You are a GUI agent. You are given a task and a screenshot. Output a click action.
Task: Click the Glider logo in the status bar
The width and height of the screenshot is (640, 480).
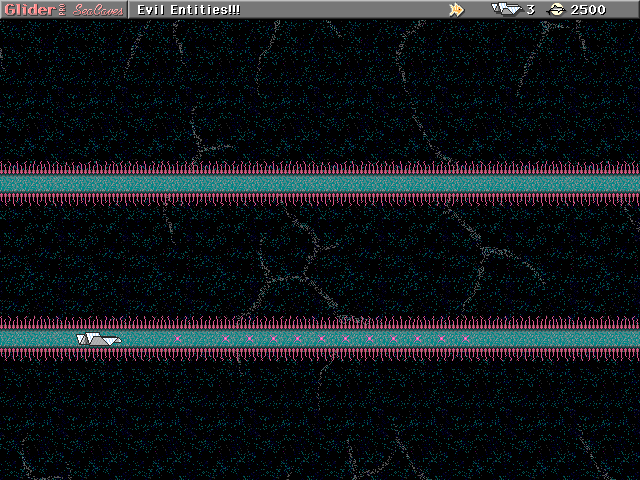point(30,9)
